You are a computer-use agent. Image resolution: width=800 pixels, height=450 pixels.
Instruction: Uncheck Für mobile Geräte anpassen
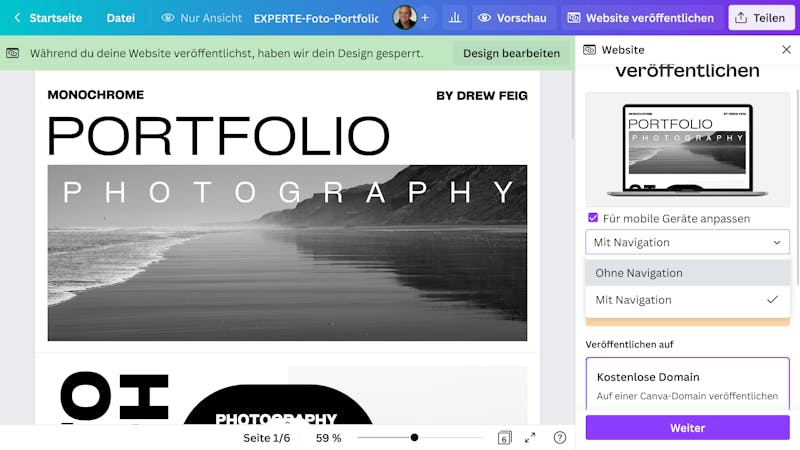[593, 218]
